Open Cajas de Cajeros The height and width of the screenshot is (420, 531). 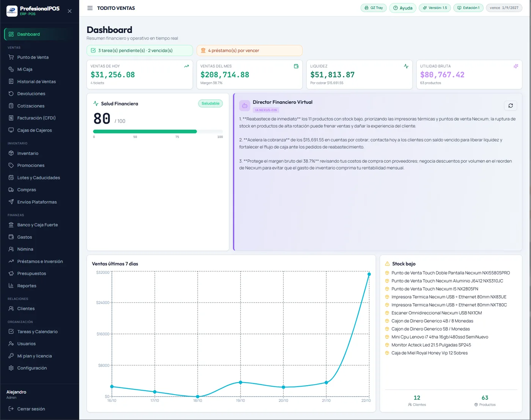pyautogui.click(x=39, y=130)
